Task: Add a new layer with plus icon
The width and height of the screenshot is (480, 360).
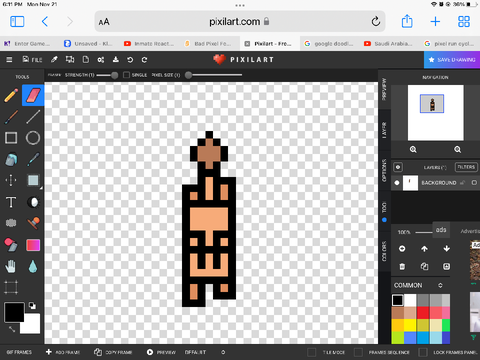Action: (x=446, y=266)
